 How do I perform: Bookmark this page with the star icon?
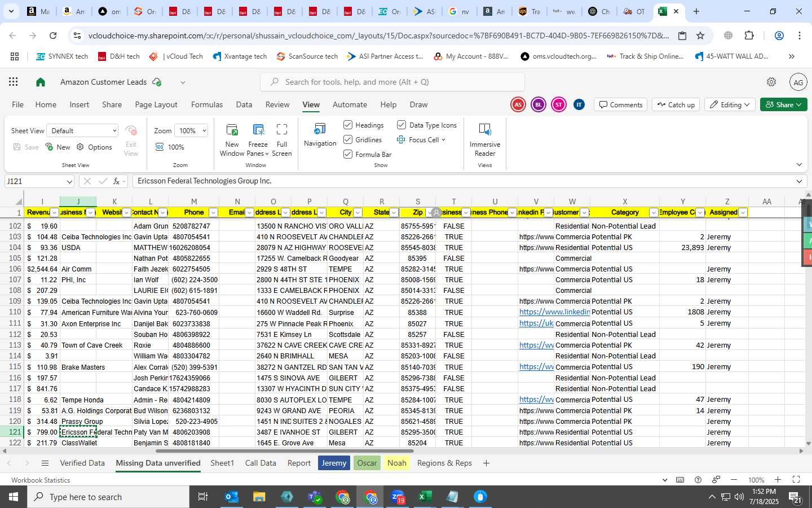point(700,36)
